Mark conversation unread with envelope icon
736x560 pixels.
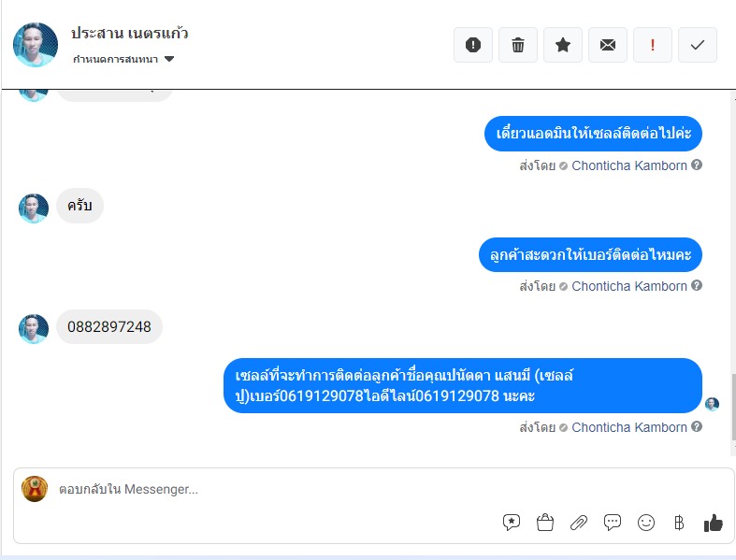pos(608,45)
